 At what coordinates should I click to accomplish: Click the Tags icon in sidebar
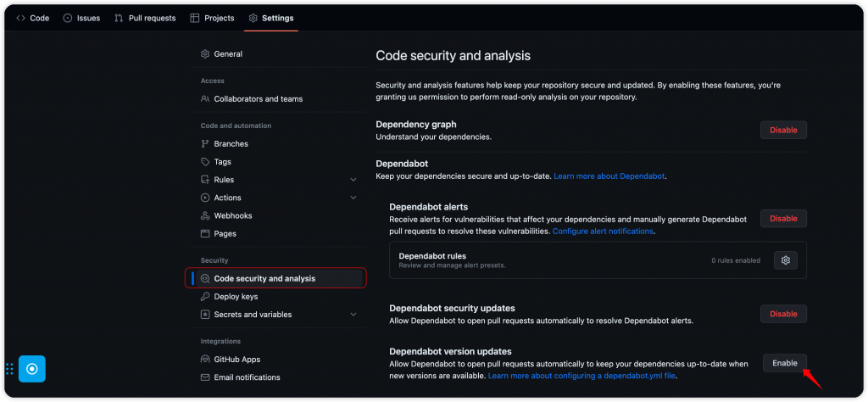click(x=205, y=162)
